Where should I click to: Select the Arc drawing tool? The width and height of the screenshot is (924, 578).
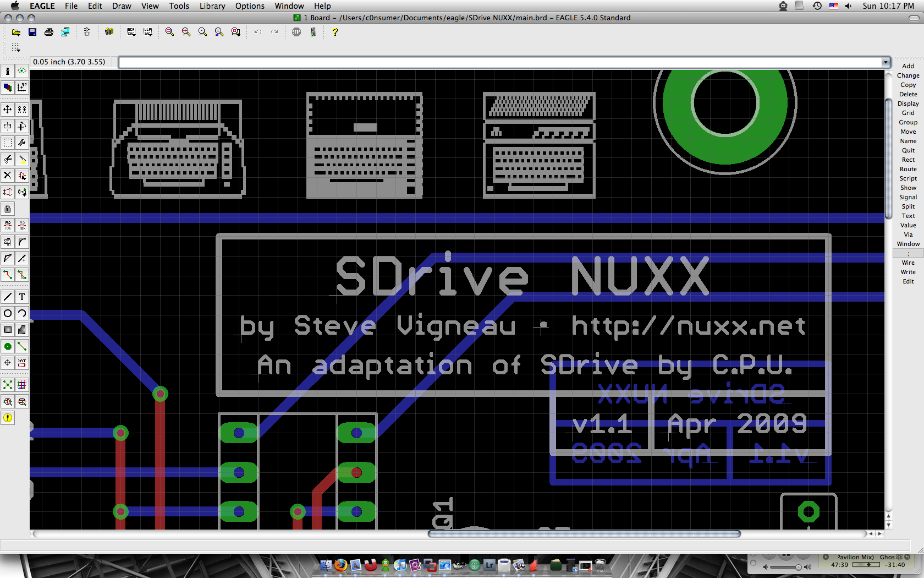(22, 313)
